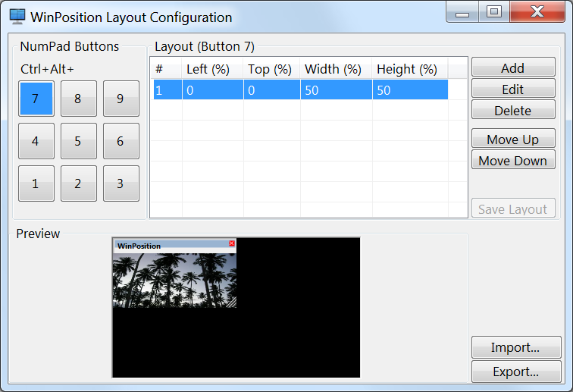Select row number 1 cell
The image size is (573, 392).
click(x=168, y=89)
